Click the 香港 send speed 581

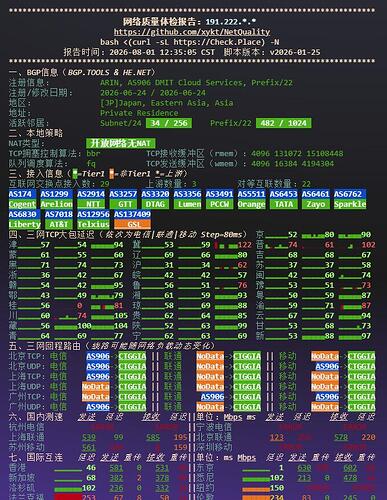pyautogui.click(x=116, y=468)
